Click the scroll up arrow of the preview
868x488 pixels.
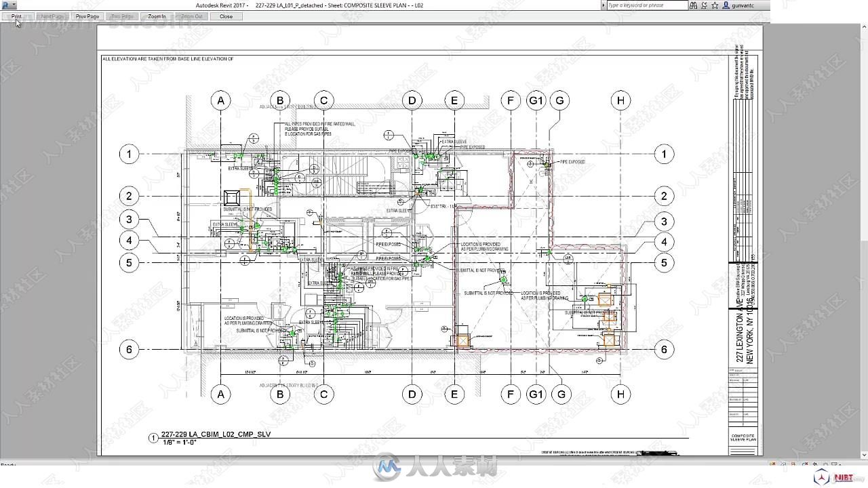coord(864,28)
